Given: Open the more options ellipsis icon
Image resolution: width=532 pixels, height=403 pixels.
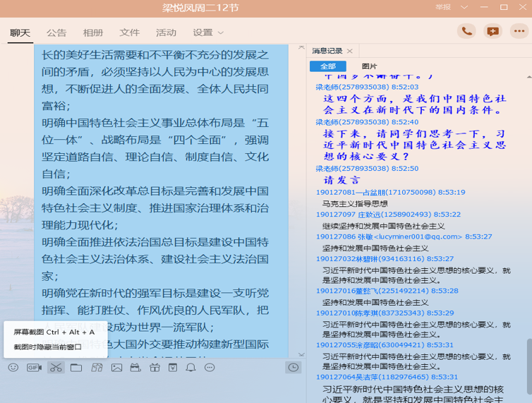Looking at the screenshot, I should (x=210, y=368).
